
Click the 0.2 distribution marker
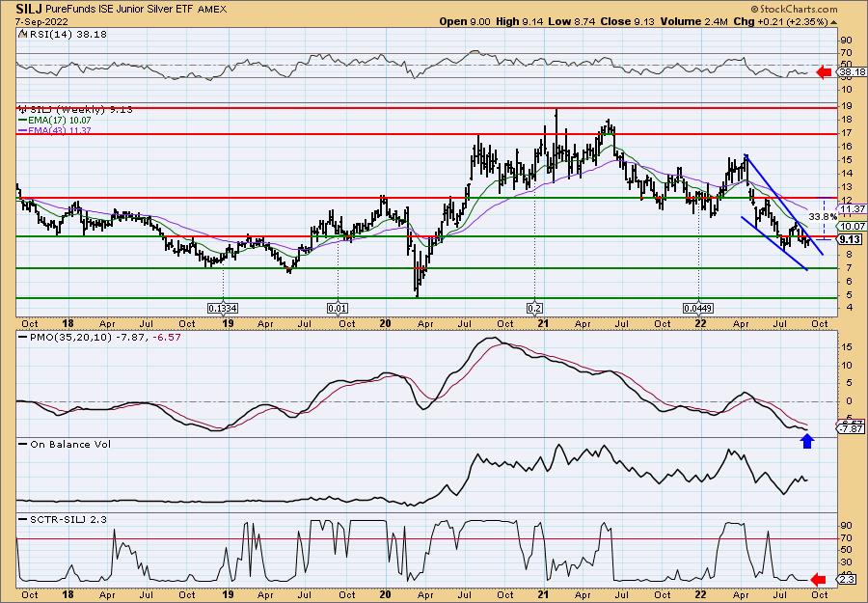534,308
